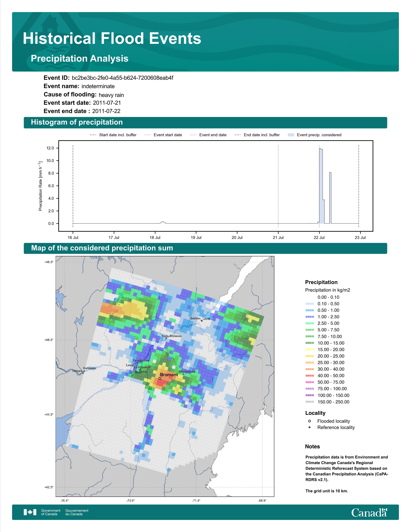Click the 'Gouvernement du Canada' footer text
411x532 pixels.
click(77, 512)
